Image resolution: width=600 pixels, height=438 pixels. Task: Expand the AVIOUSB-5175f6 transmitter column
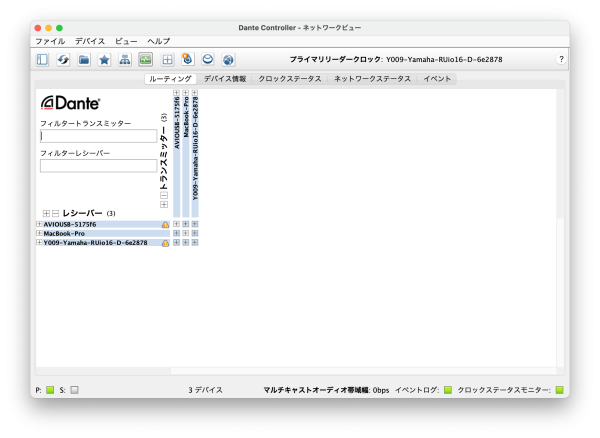176,93
